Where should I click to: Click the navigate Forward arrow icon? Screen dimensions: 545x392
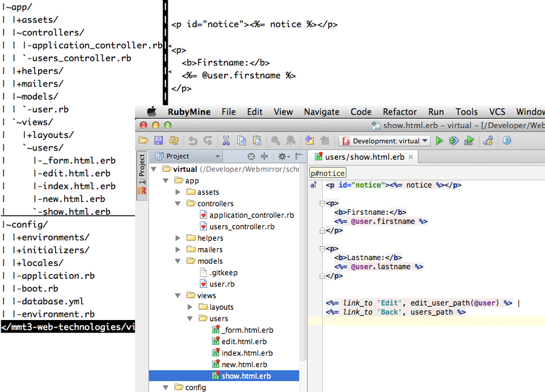pos(325,140)
